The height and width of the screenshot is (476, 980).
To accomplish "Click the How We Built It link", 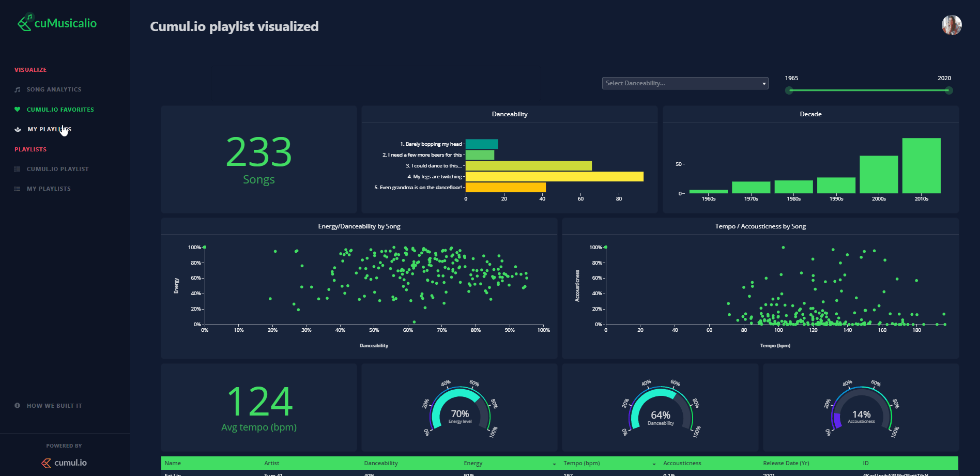I will point(54,406).
